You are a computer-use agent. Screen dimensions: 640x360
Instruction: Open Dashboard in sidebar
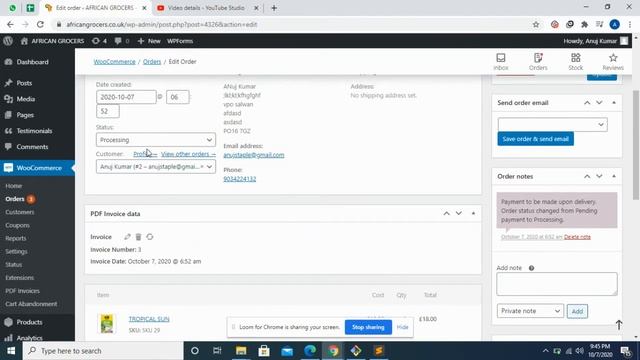click(32, 62)
